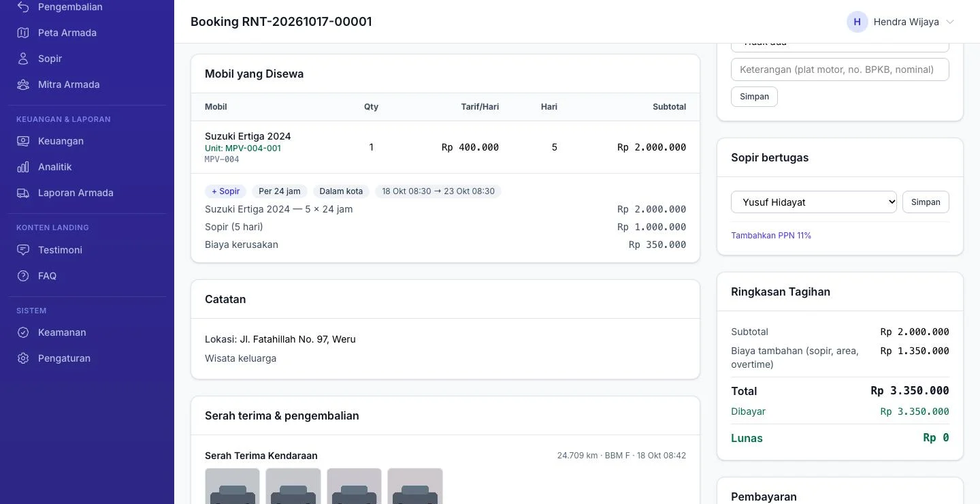Click Simpan next to driver select
This screenshot has height=504, width=980.
coord(926,202)
